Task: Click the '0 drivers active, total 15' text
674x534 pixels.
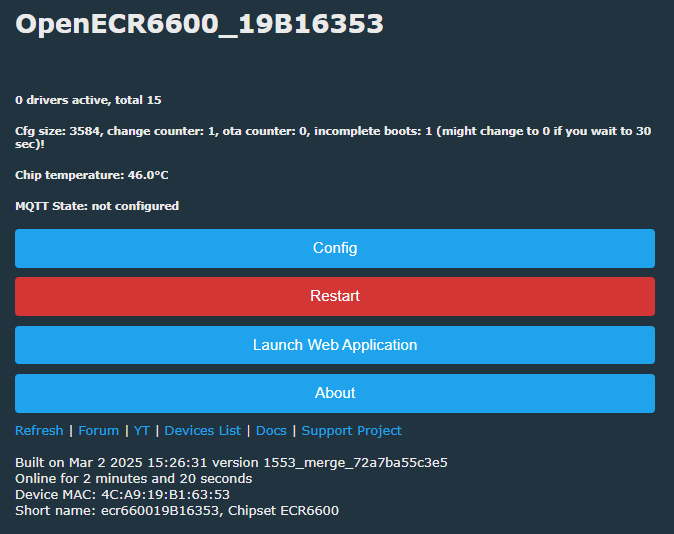Action: [88, 100]
